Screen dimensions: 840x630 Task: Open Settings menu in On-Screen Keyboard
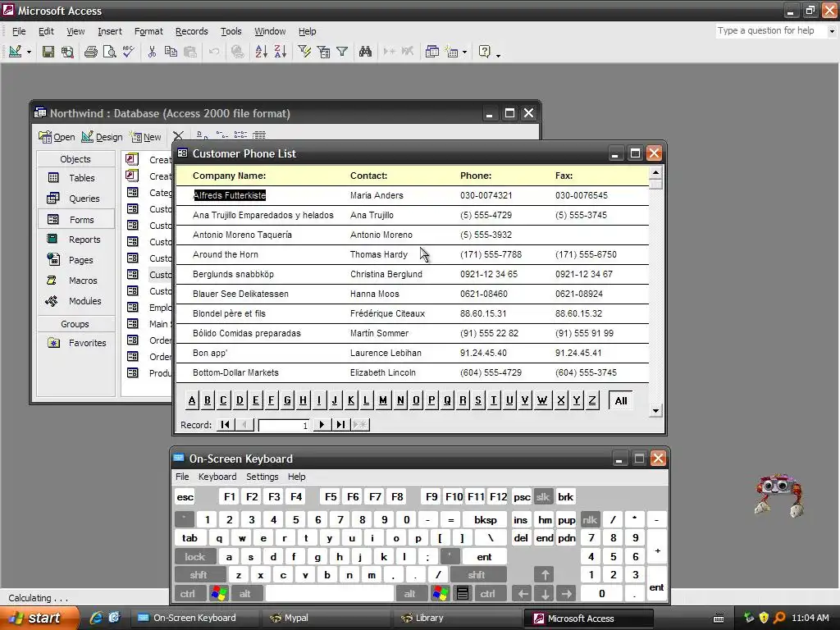tap(262, 477)
